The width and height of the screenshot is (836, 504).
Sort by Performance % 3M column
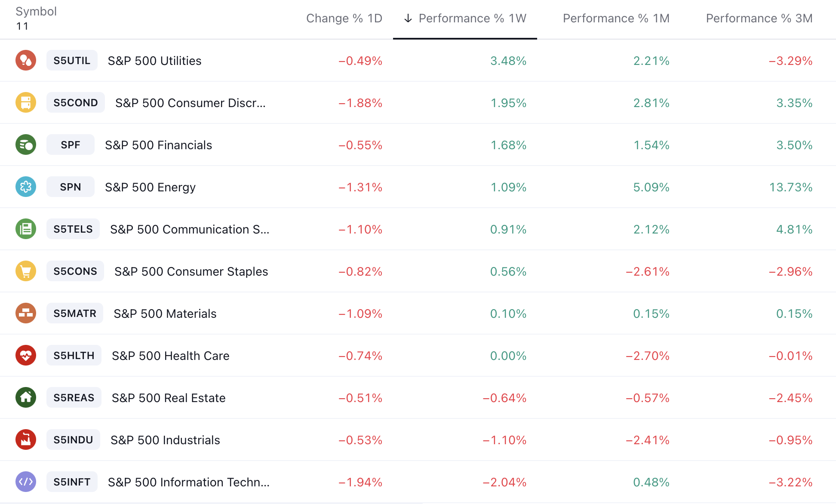click(x=759, y=18)
